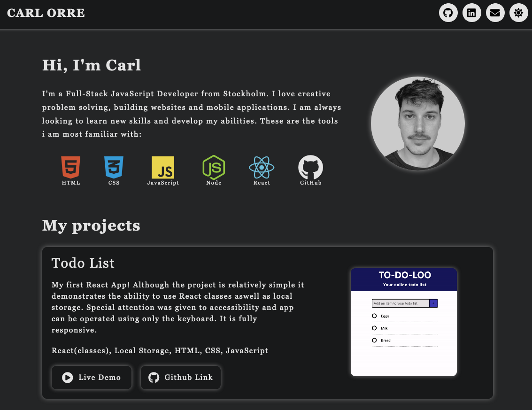Click the CSS3 shield icon

coord(114,167)
